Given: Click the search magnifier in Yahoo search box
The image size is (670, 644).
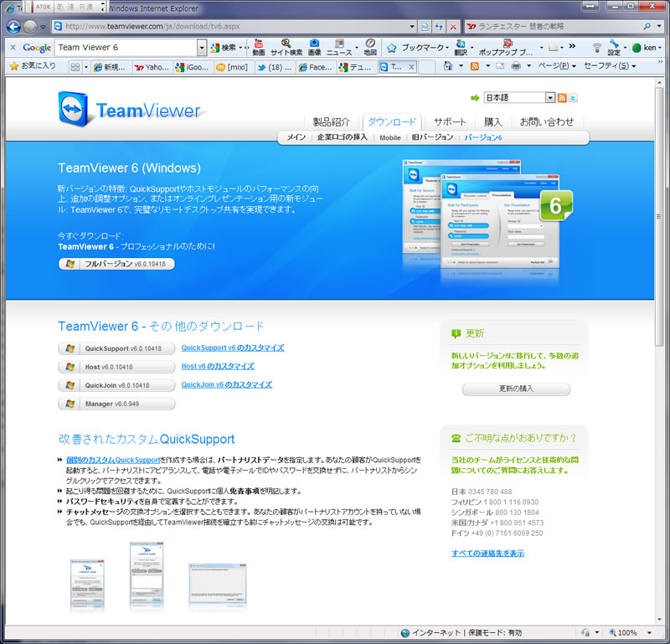Looking at the screenshot, I should pos(647,27).
